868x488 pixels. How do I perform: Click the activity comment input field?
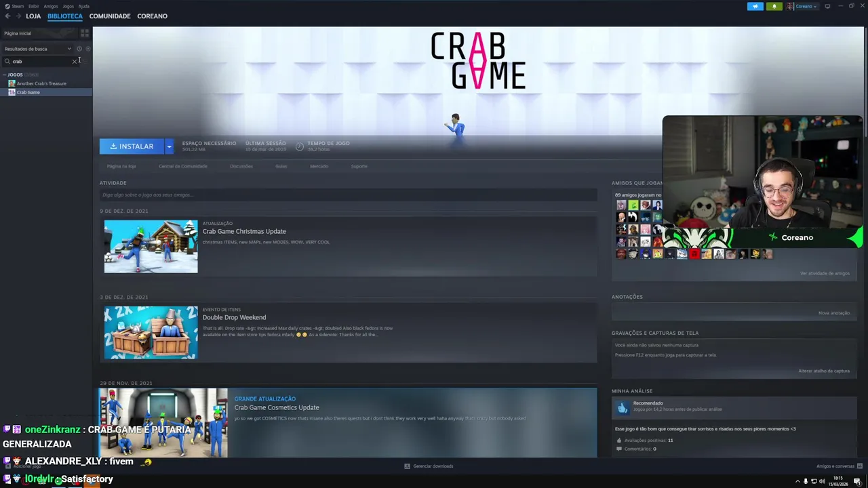pos(349,195)
